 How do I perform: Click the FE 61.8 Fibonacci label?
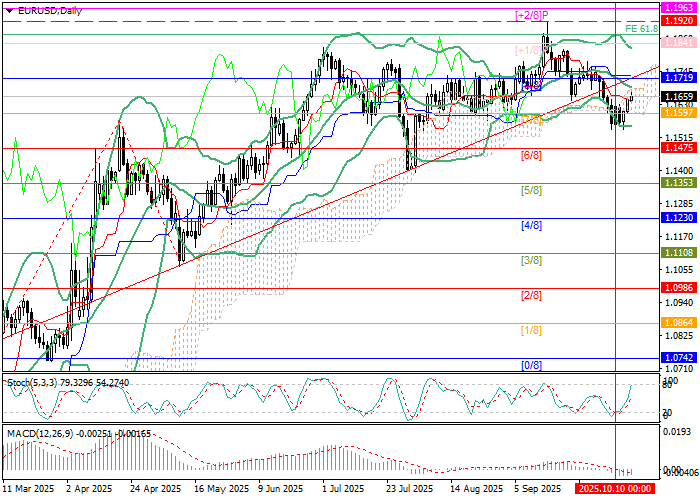click(x=639, y=29)
